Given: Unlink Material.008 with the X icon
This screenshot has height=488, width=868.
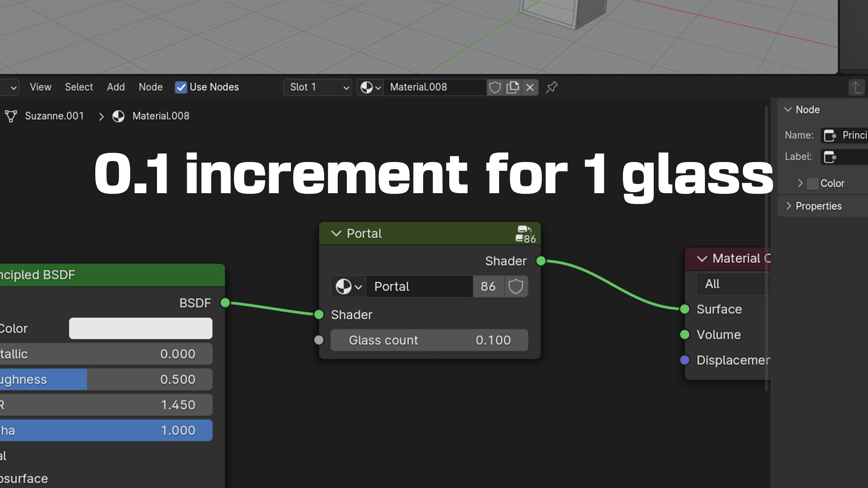Looking at the screenshot, I should [530, 87].
